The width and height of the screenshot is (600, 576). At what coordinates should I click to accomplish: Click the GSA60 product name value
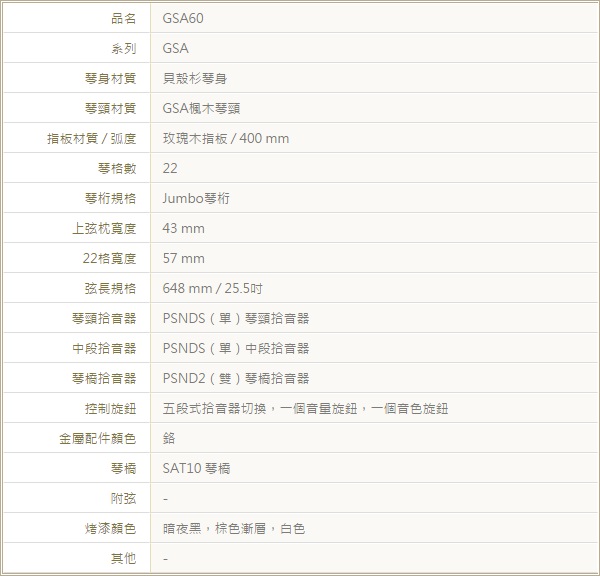point(183,18)
